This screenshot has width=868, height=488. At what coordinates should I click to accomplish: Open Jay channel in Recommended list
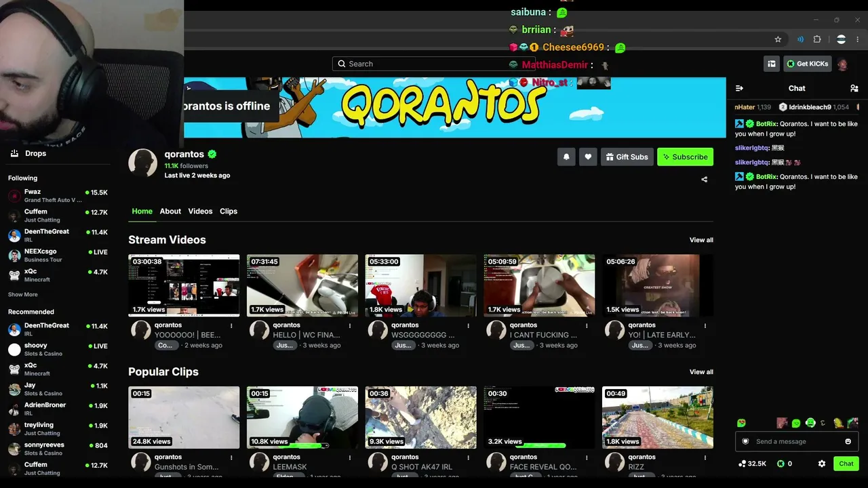[x=58, y=389]
